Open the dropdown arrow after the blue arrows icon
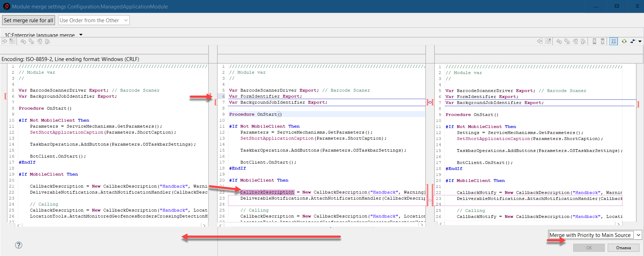The height and width of the screenshot is (256, 644). click(640, 41)
